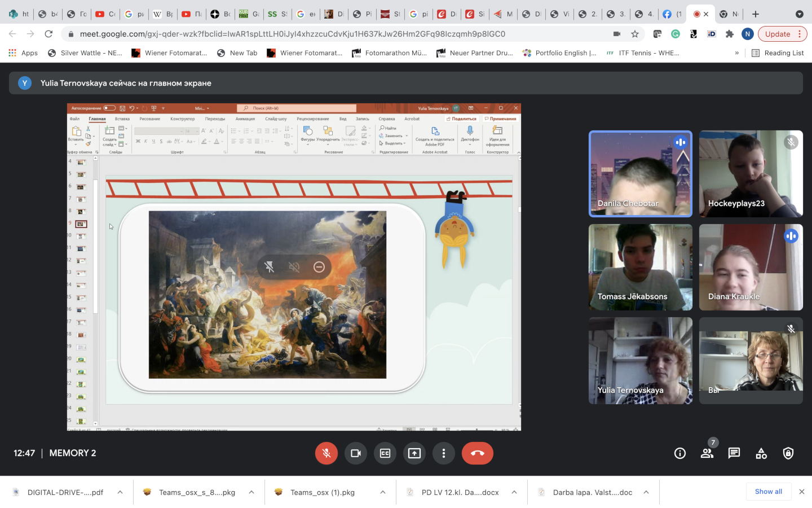This screenshot has width=812, height=508.
Task: Expand hidden bookmarks with the » chevron
Action: 736,53
